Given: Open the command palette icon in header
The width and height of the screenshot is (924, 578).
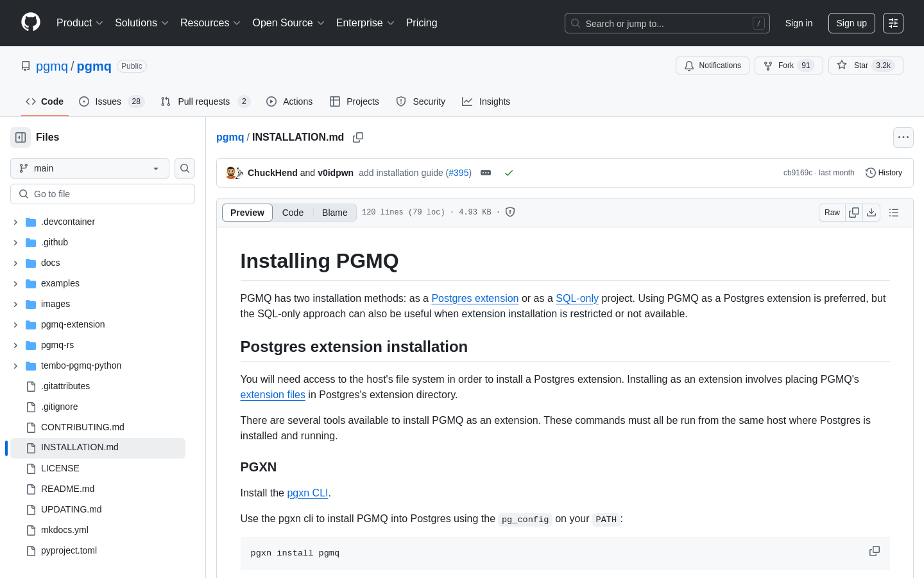Looking at the screenshot, I should coord(893,23).
